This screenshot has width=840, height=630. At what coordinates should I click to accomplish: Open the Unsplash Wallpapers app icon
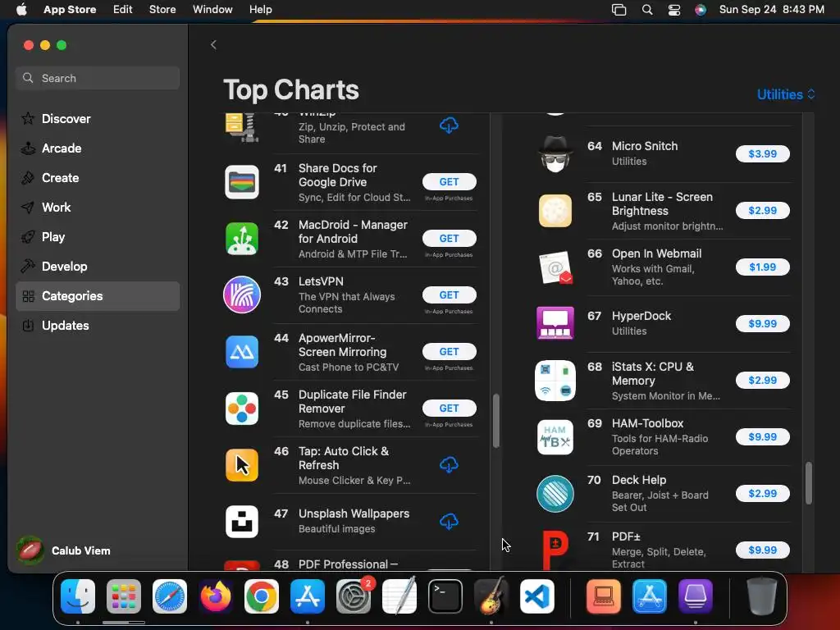pyautogui.click(x=242, y=521)
